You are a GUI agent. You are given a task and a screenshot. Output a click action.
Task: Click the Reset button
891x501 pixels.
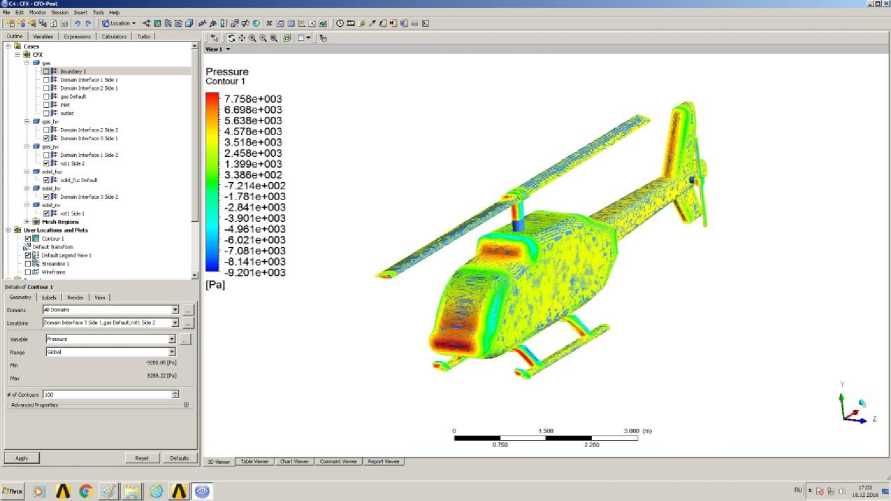pyautogui.click(x=141, y=458)
